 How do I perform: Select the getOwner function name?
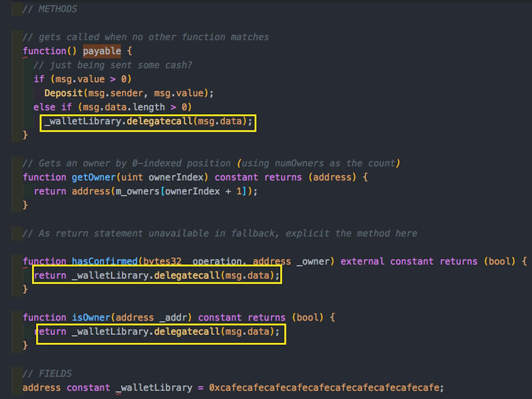94,177
